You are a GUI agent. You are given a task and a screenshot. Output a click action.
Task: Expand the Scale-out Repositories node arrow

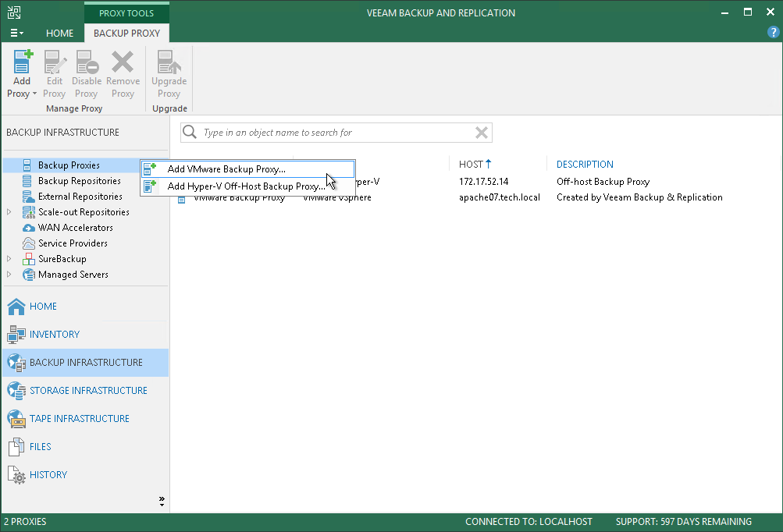coord(9,212)
